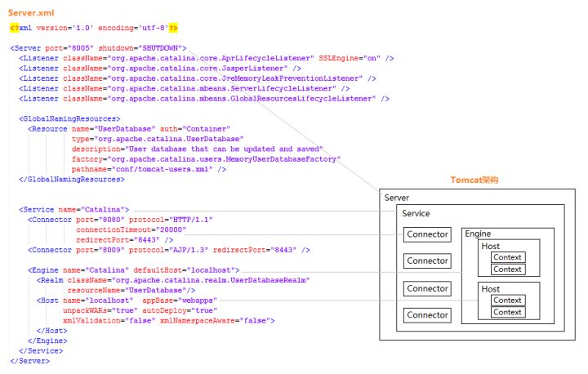Select the JasperListener Listener line
Image resolution: width=588 pixels, height=374 pixels.
[x=160, y=69]
